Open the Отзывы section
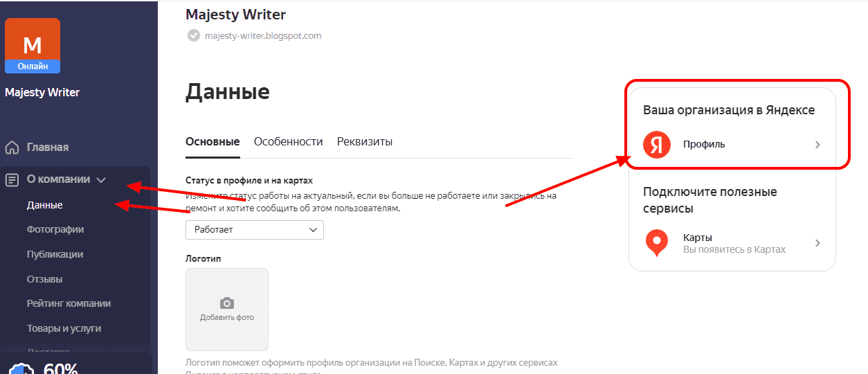868x374 pixels. click(45, 279)
